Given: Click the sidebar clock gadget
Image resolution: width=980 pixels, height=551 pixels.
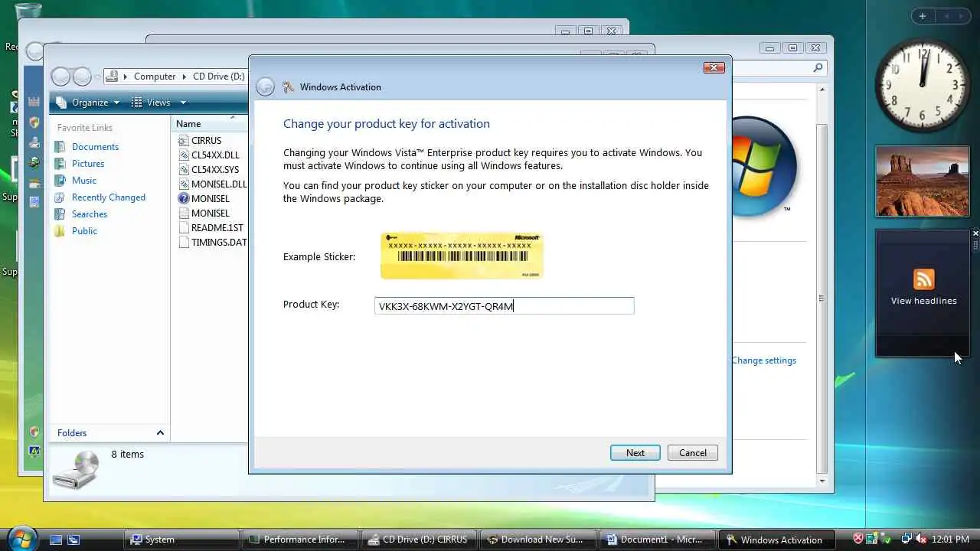Looking at the screenshot, I should [x=922, y=84].
